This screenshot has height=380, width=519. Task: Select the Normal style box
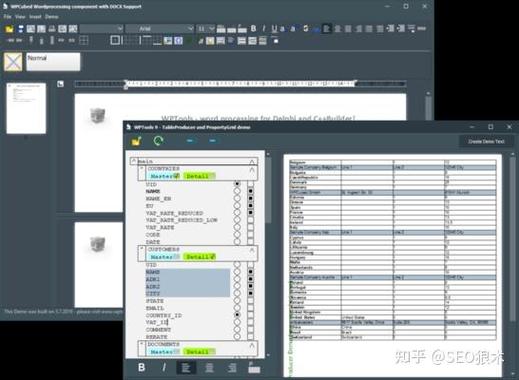[x=53, y=62]
